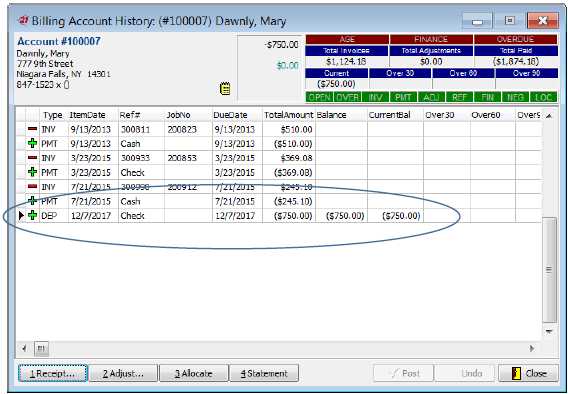Click the green plus icon on the 9/13/2013 Cash payment
This screenshot has width=568, height=394.
pos(33,143)
